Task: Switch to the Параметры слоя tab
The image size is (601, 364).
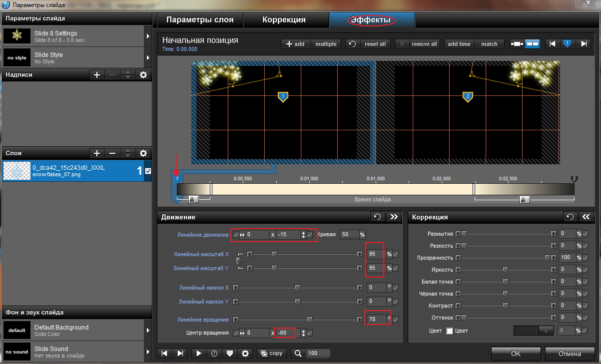Action: click(x=200, y=20)
